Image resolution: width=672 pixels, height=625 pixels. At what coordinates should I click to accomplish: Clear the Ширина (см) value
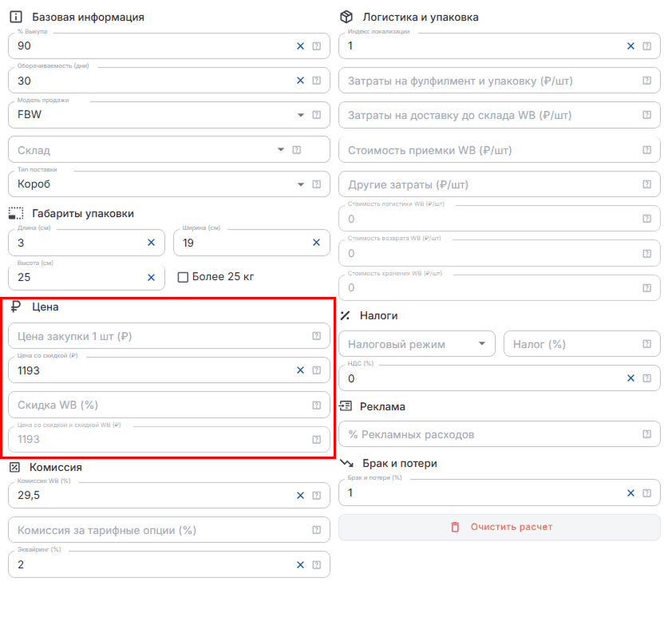pyautogui.click(x=316, y=243)
